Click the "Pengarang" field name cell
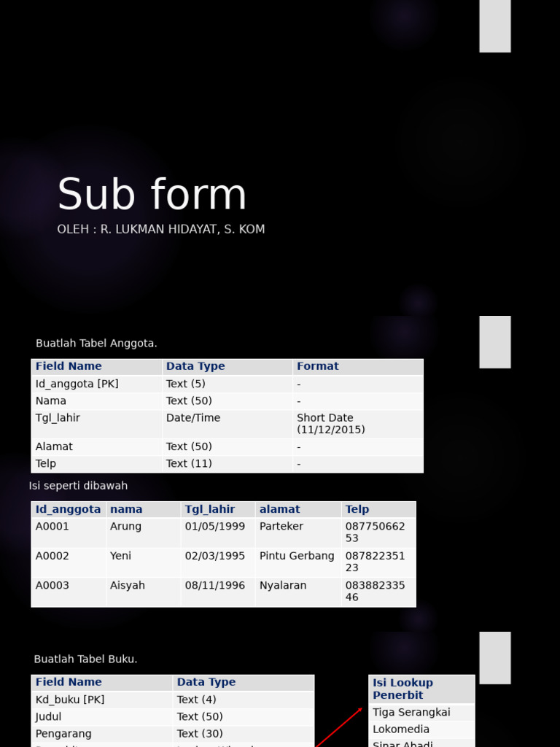This screenshot has width=560, height=747. click(63, 734)
